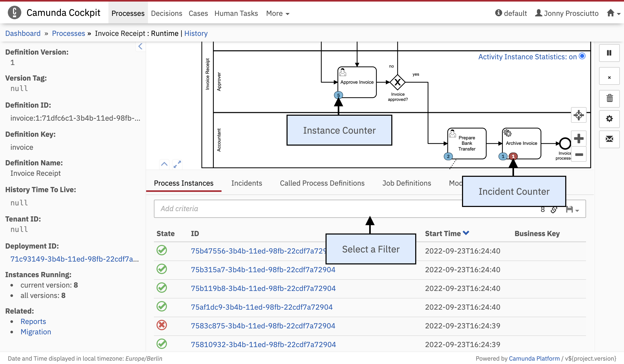Image resolution: width=624 pixels, height=364 pixels.
Task: Switch to History view link
Action: pyautogui.click(x=196, y=33)
